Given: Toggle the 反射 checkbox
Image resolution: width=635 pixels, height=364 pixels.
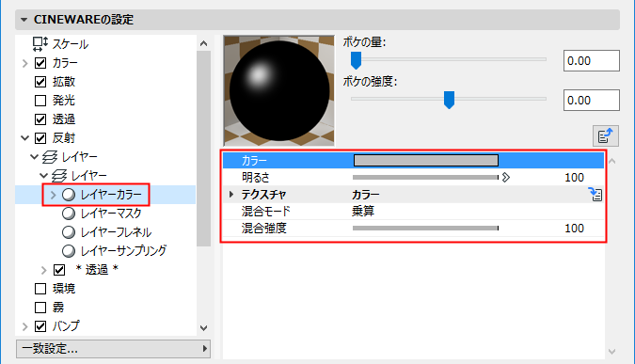Looking at the screenshot, I should [40, 138].
